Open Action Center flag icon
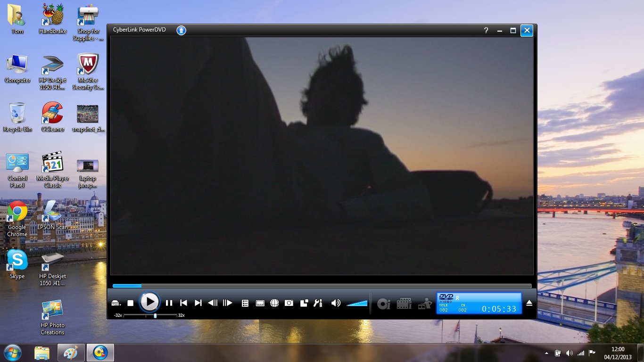 coord(592,353)
